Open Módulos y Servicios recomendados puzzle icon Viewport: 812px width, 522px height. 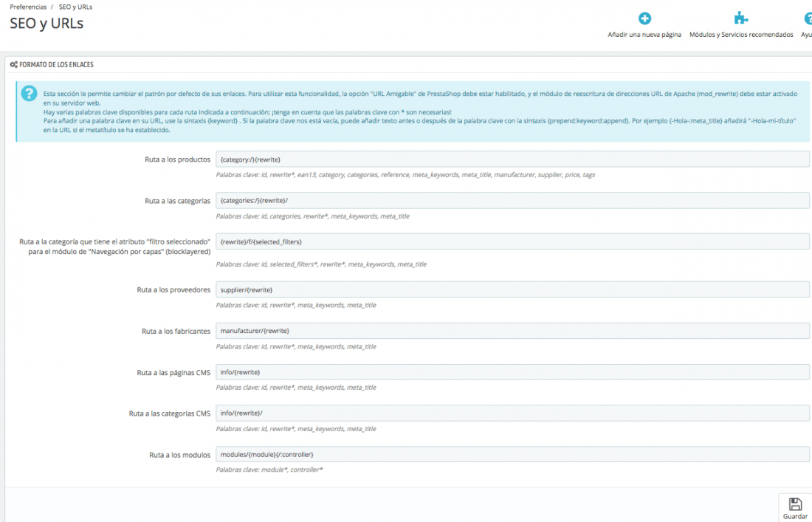741,18
